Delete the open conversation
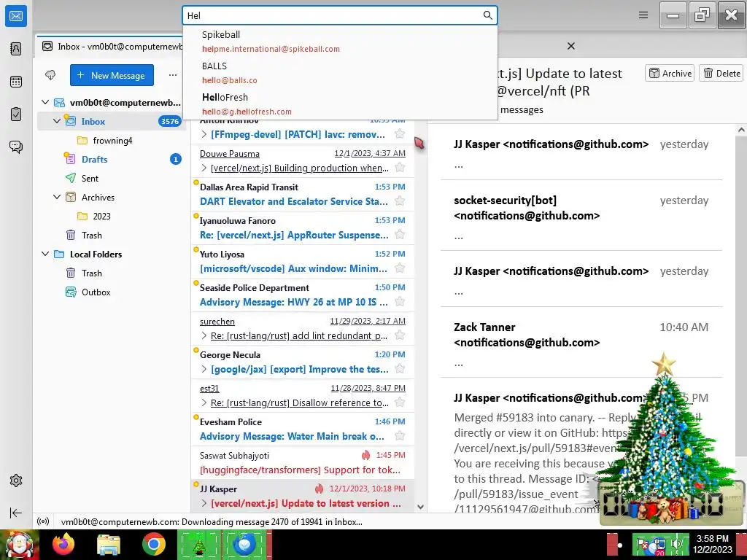 coord(721,74)
